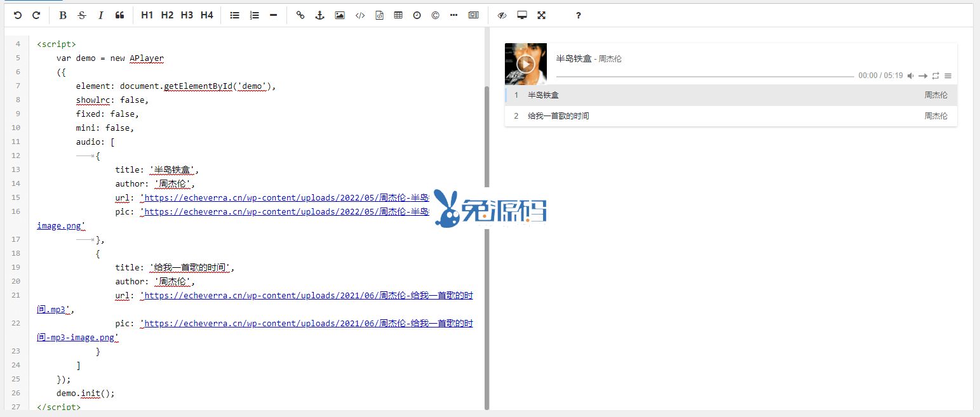980x417 pixels.
Task: Toggle fullscreen editing mode
Action: click(542, 15)
